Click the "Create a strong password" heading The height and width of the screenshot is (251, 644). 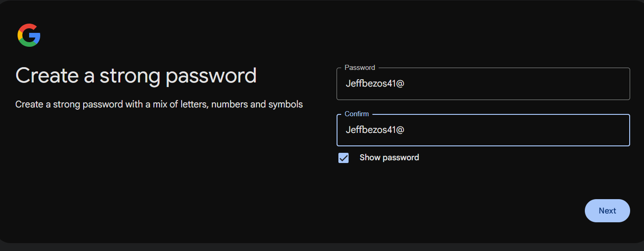tap(136, 75)
